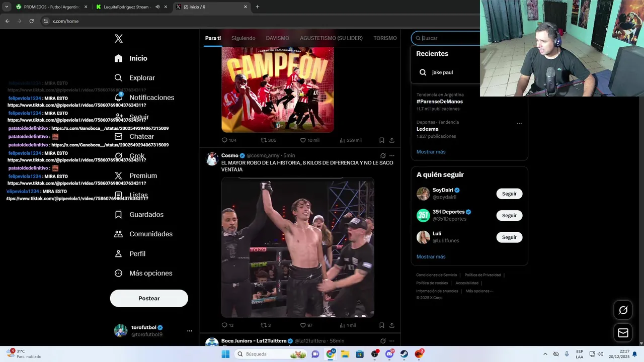Open File Explorer from the taskbar

(345, 354)
